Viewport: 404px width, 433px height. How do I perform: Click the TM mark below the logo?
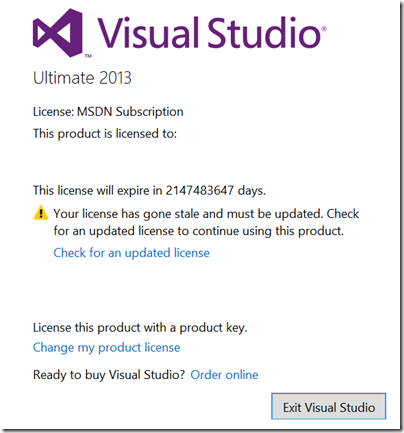pos(88,56)
